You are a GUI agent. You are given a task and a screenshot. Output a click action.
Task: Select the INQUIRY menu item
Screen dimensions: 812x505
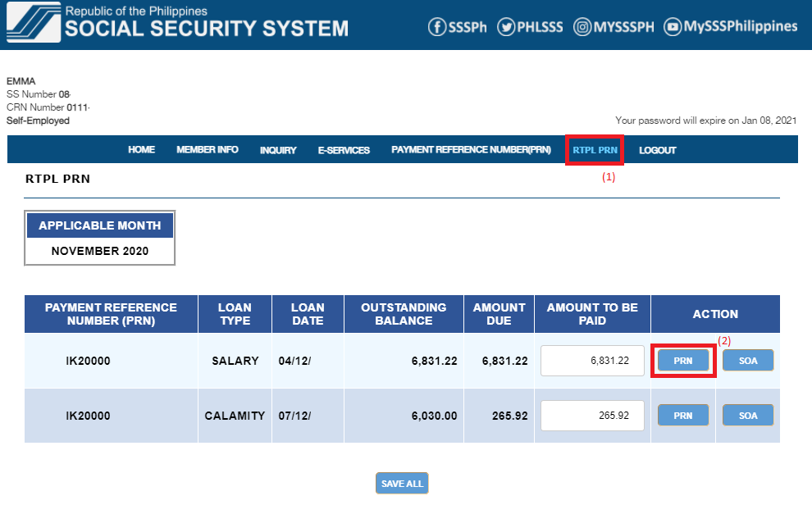[278, 149]
